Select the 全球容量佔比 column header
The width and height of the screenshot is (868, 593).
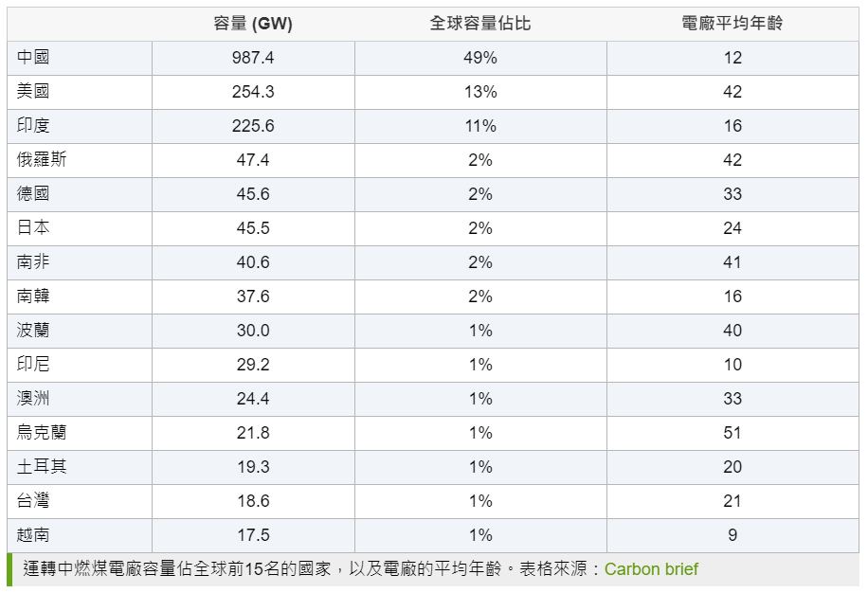pyautogui.click(x=480, y=24)
